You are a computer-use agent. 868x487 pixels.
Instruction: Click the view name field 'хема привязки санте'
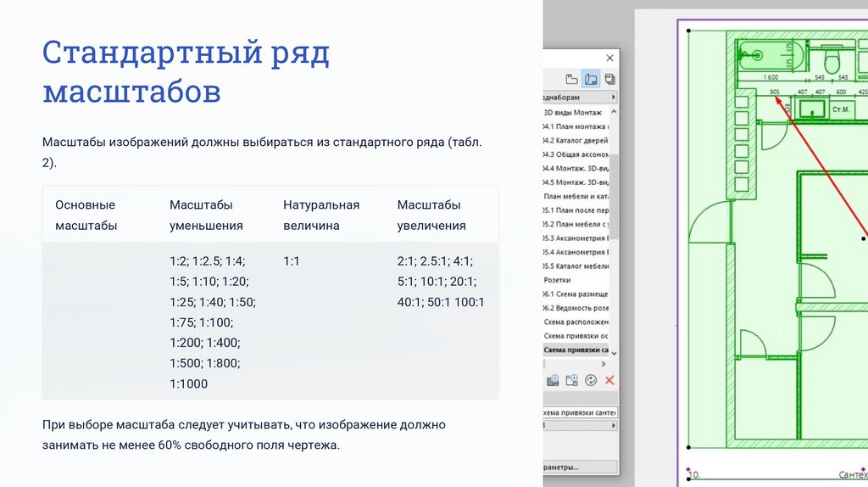(x=580, y=412)
